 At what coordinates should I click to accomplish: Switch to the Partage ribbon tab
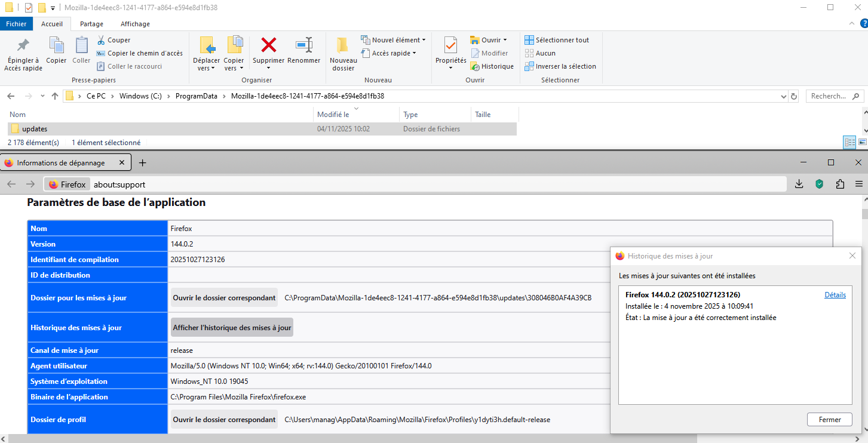pyautogui.click(x=91, y=24)
